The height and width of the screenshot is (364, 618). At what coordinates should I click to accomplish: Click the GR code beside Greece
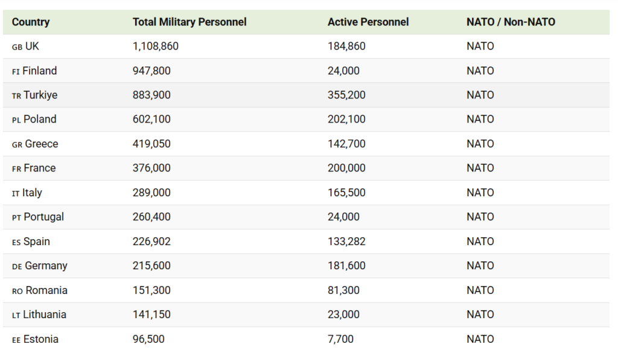(17, 144)
